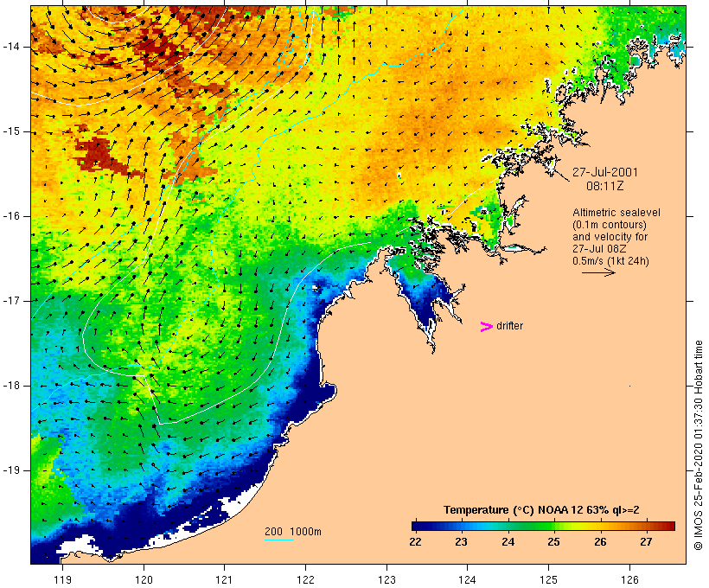Click the date text '27-Jul-2001'
This screenshot has width=709, height=588.
coord(605,172)
